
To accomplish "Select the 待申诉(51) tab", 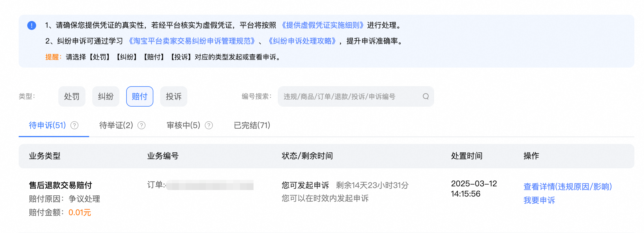I will (x=47, y=125).
